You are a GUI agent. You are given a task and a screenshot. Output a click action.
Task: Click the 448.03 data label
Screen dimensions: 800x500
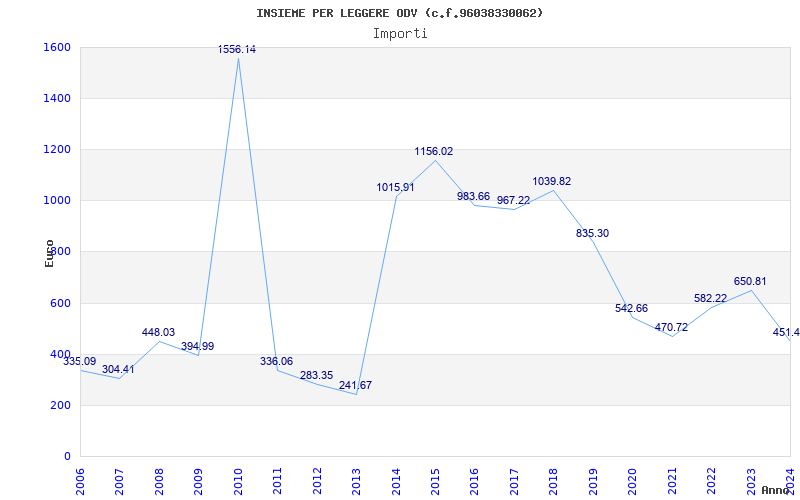tap(158, 332)
